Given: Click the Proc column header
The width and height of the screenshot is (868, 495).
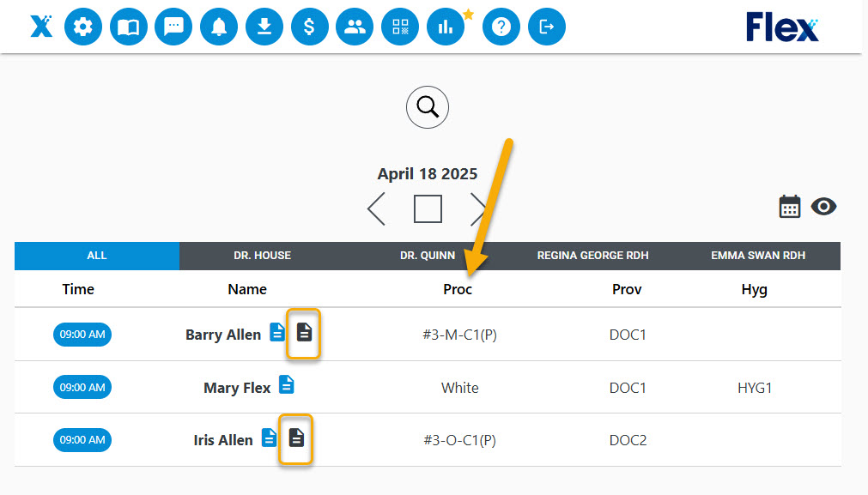Looking at the screenshot, I should 458,289.
